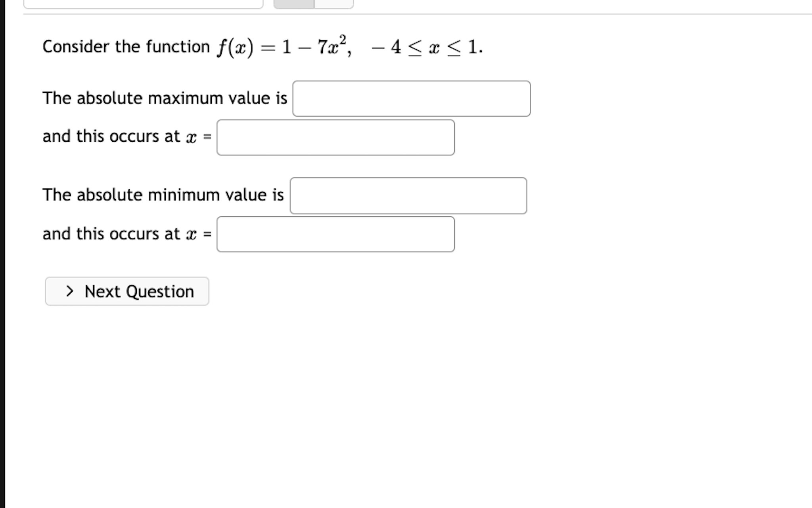812x508 pixels.
Task: Click the second answer field on the page
Action: (335, 137)
